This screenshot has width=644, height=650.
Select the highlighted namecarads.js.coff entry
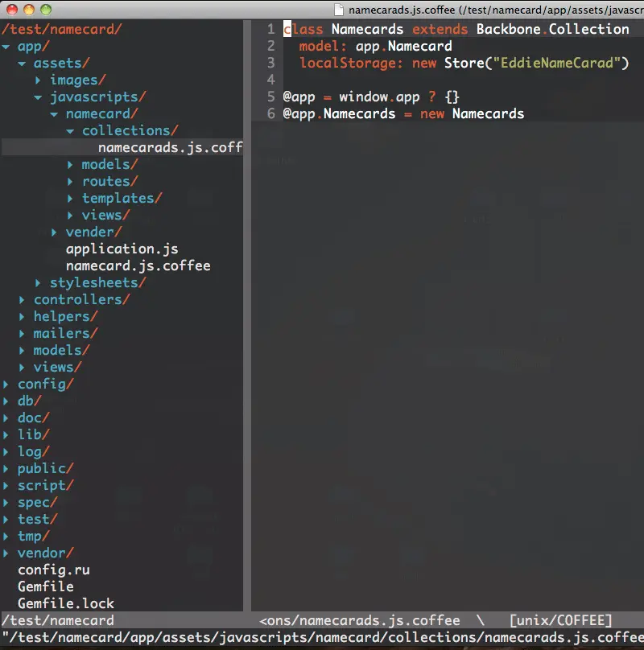tap(169, 147)
